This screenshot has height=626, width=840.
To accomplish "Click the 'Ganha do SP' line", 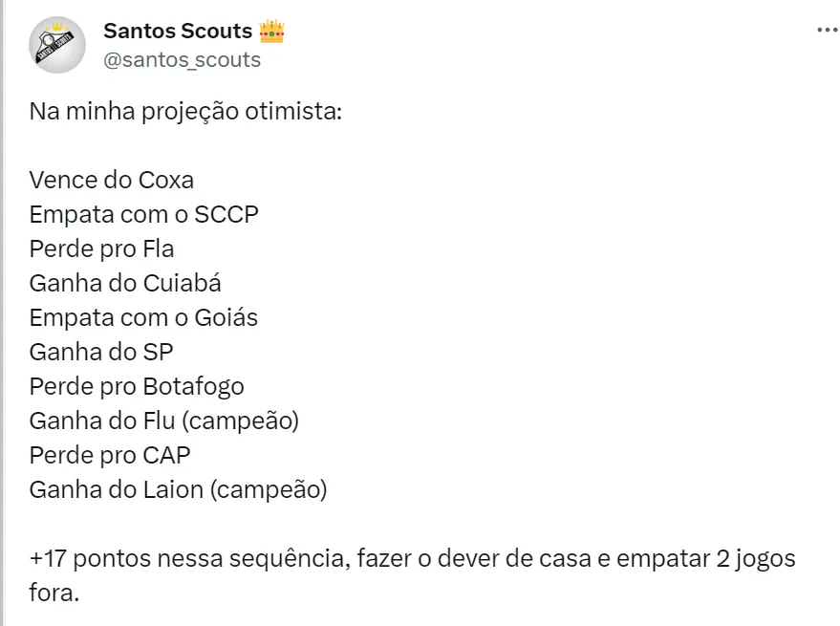I will (101, 352).
